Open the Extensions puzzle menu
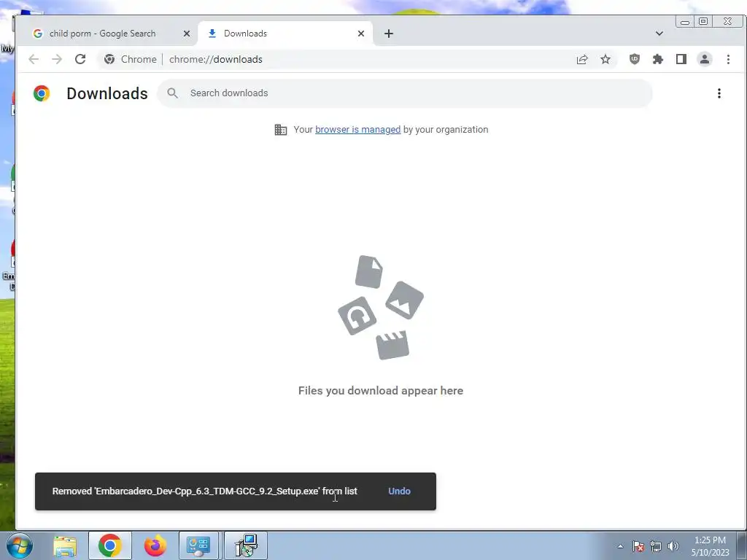747x560 pixels. pyautogui.click(x=658, y=59)
